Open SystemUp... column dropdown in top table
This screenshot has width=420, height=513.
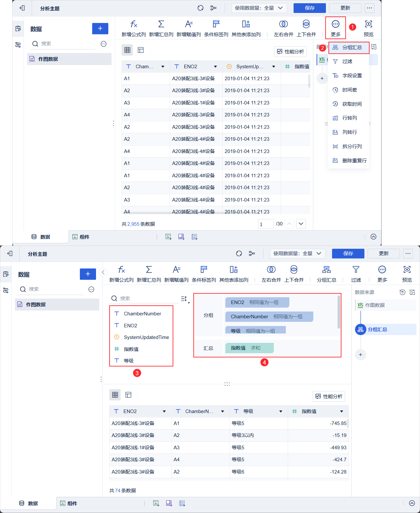(274, 67)
